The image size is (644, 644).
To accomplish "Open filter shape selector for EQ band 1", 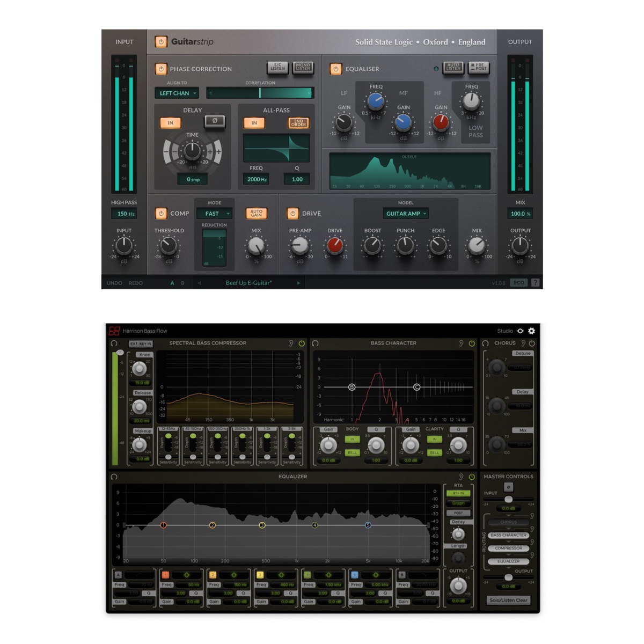I will pyautogui.click(x=186, y=575).
